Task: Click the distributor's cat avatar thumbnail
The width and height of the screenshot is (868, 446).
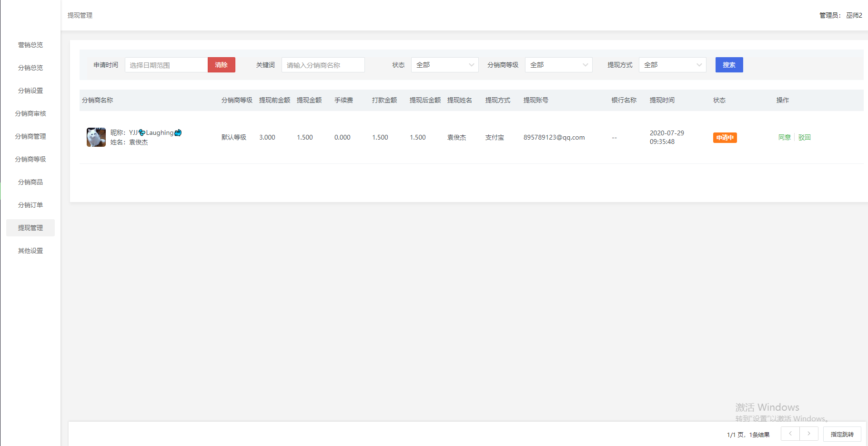Action: click(x=96, y=137)
